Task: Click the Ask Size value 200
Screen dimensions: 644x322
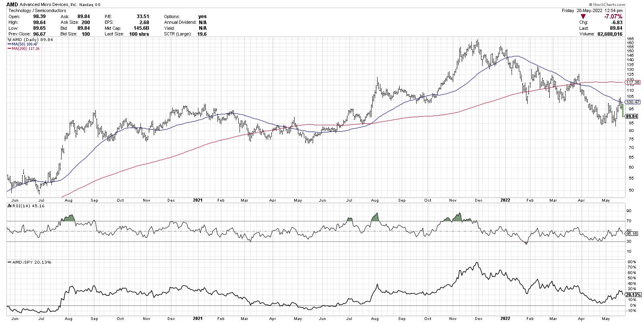Action: pos(85,23)
